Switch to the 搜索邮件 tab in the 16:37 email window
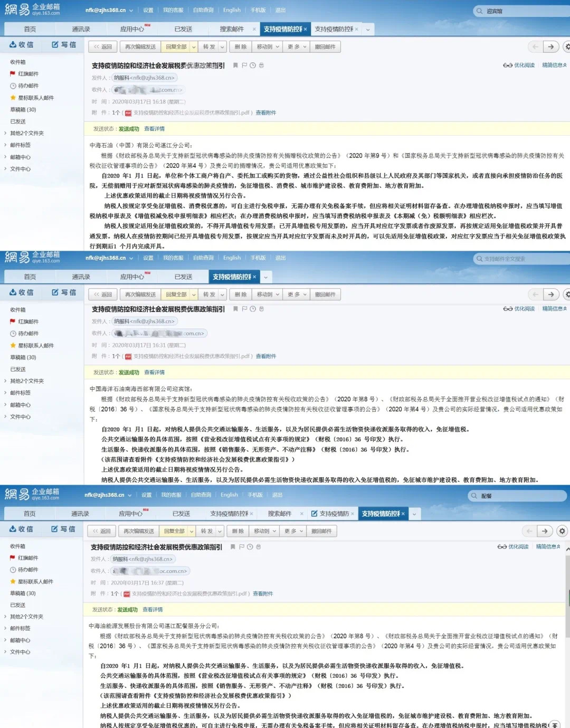570x728 pixels. (279, 514)
